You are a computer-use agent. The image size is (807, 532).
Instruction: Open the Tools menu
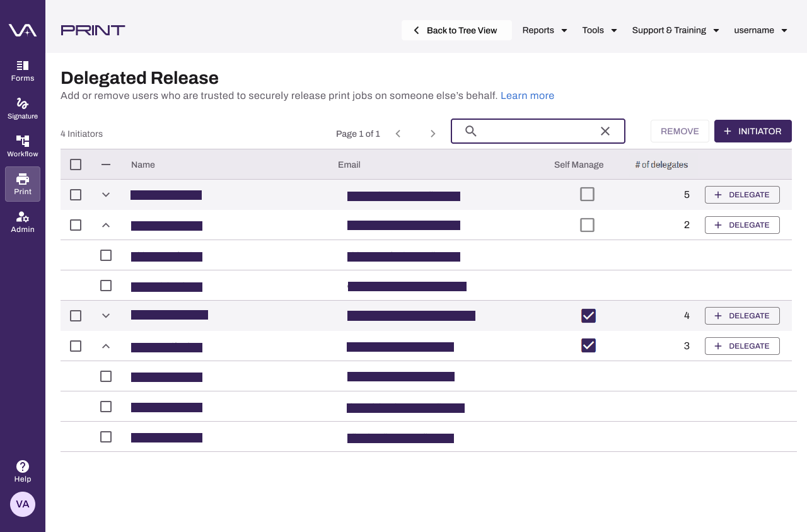click(x=600, y=30)
